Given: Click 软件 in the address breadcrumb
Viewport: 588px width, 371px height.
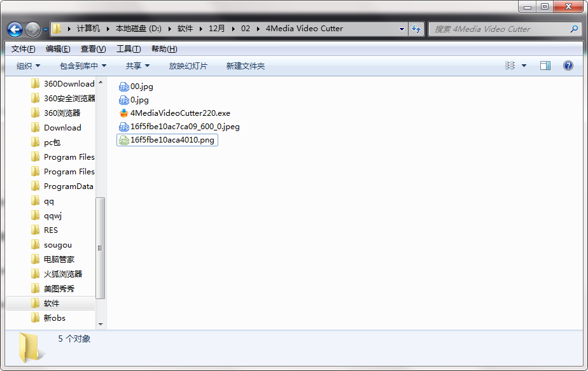Looking at the screenshot, I should [x=185, y=29].
